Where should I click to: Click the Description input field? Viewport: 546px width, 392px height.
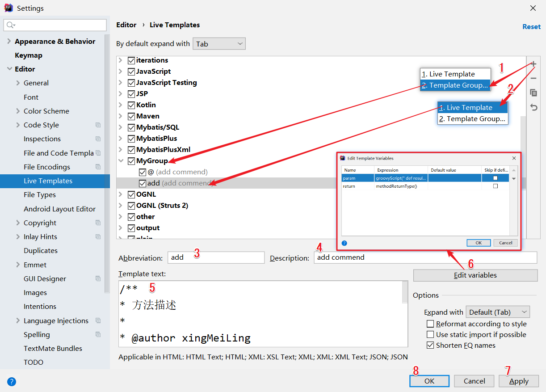(425, 257)
